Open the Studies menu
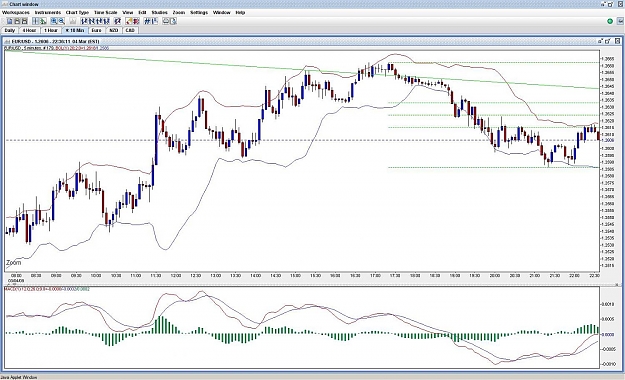Screen dimensions: 625x380 pyautogui.click(x=159, y=12)
